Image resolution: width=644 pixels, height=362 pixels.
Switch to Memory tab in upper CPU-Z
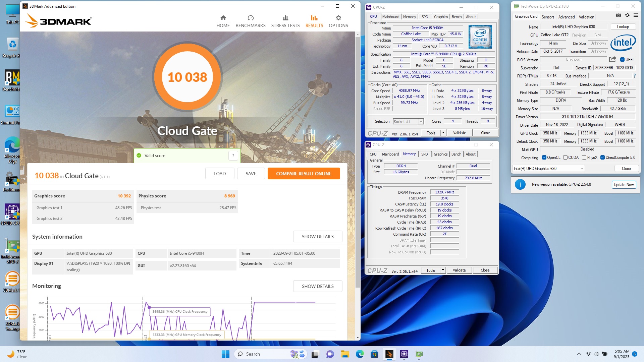point(410,17)
